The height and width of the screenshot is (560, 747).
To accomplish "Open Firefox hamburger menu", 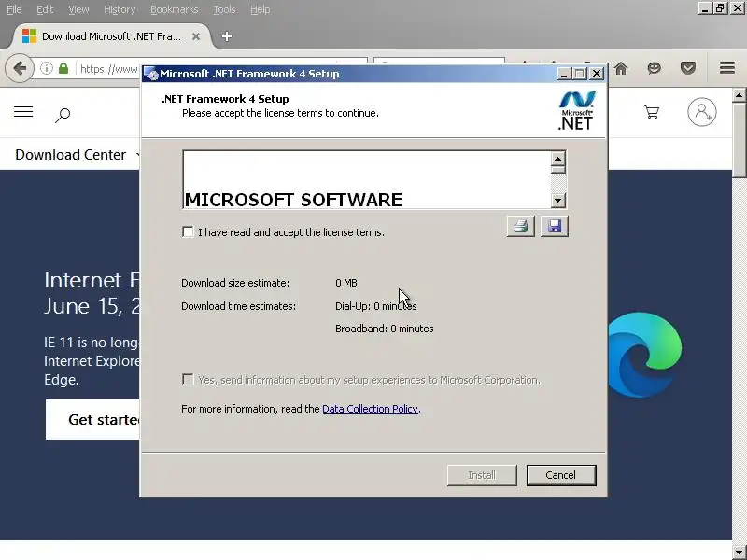I will (x=727, y=68).
